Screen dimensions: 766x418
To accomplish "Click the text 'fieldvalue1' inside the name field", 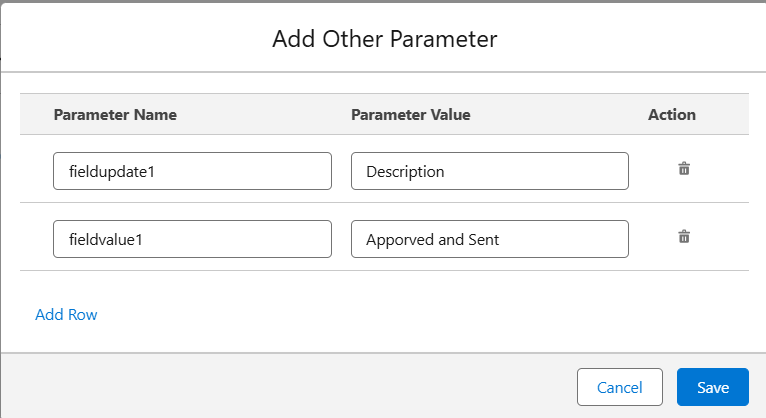I will tap(106, 240).
